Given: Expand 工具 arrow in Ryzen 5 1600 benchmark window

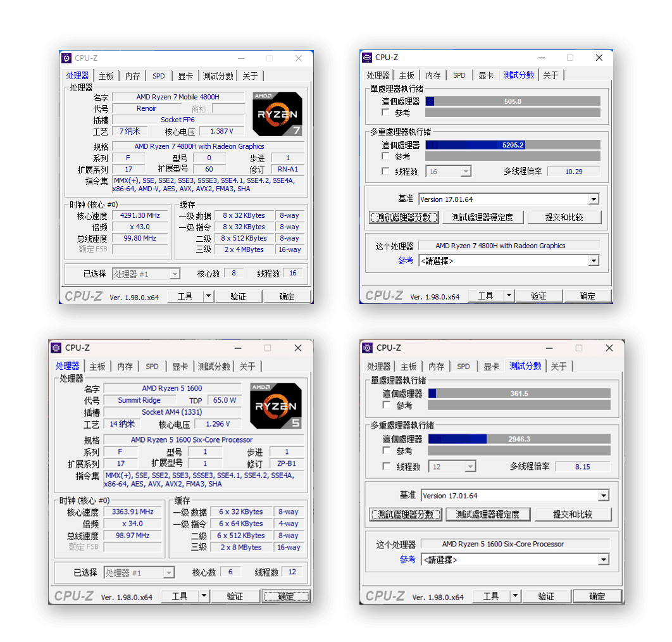Looking at the screenshot, I should pyautogui.click(x=515, y=596).
